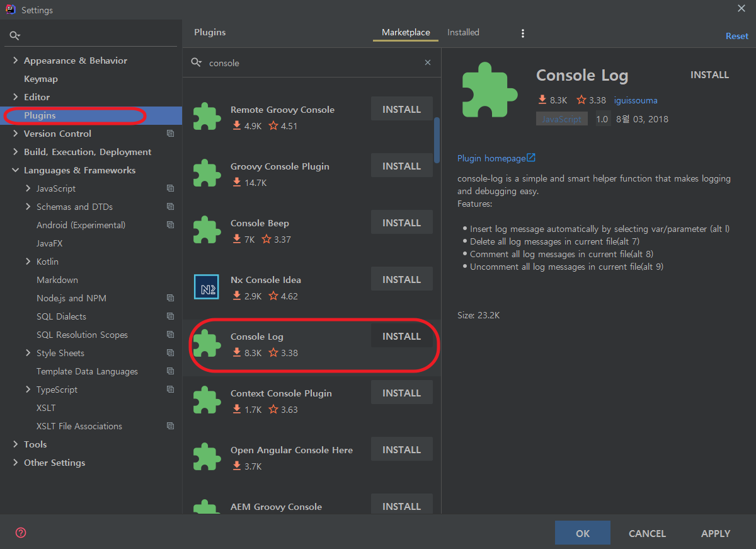
Task: Click the plugin list scrollbar
Action: coord(437,140)
